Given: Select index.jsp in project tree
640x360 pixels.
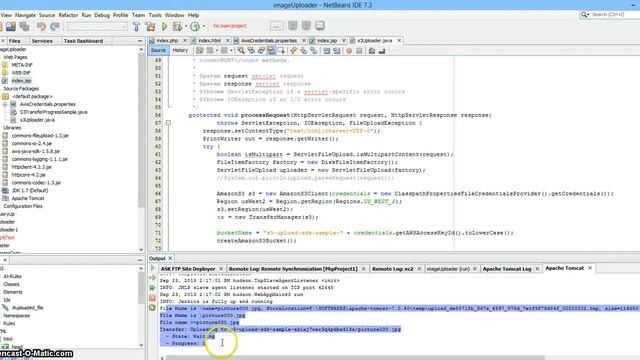Looking at the screenshot, I should point(21,81).
